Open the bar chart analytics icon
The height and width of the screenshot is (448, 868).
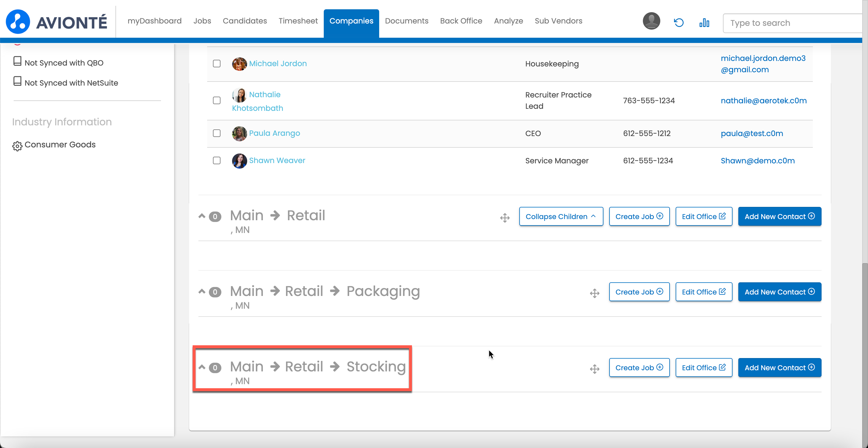pyautogui.click(x=704, y=23)
